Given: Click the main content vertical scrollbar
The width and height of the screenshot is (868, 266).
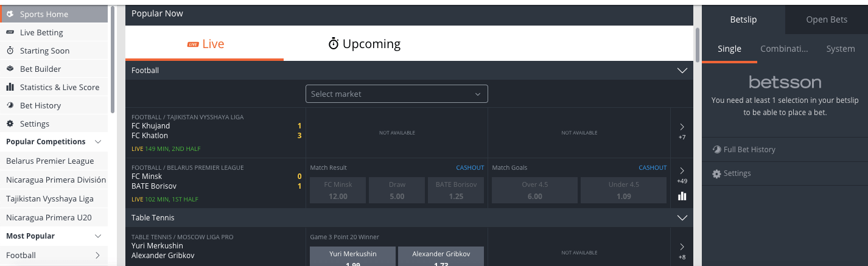Looking at the screenshot, I should (x=697, y=44).
